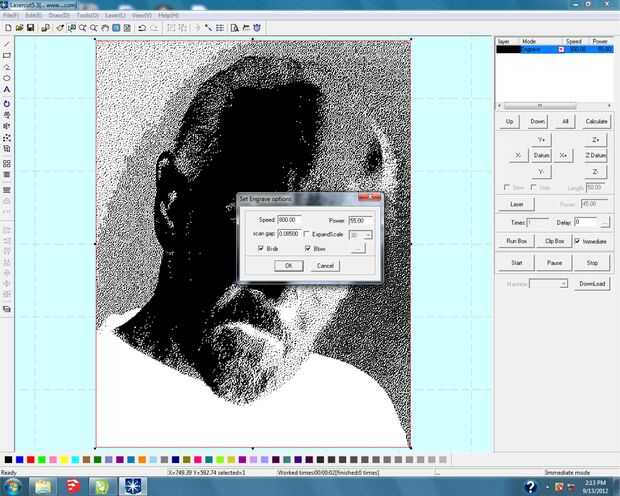
Task: Toggle the first checkbox below Y- button
Action: point(507,187)
